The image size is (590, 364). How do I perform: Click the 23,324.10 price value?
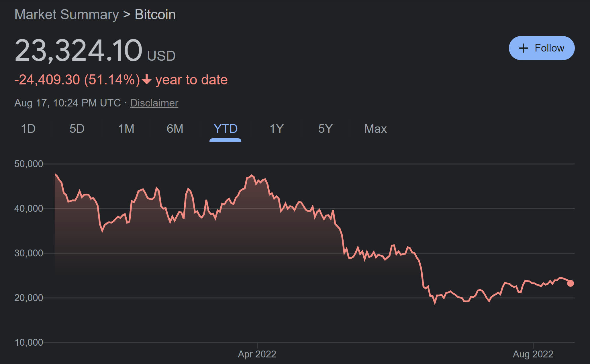(79, 50)
